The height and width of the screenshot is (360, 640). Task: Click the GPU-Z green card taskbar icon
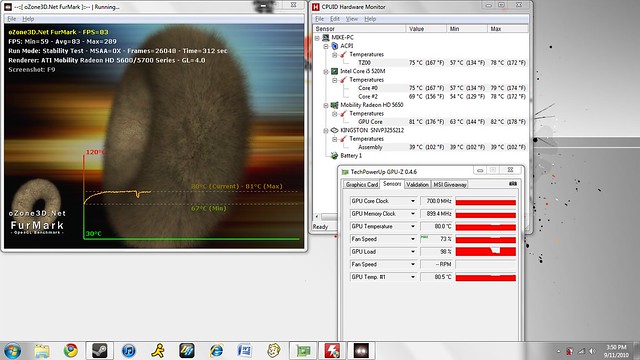click(303, 350)
